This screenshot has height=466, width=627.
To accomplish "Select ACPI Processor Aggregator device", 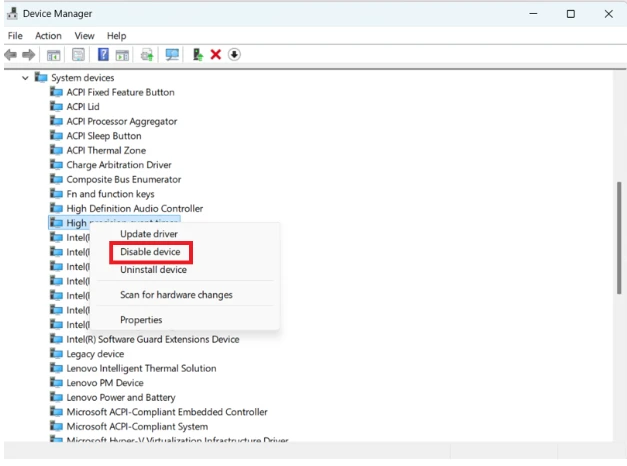I will (122, 121).
